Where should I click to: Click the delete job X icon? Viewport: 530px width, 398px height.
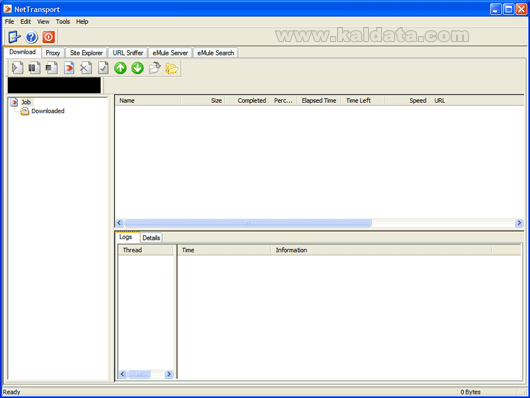point(86,68)
